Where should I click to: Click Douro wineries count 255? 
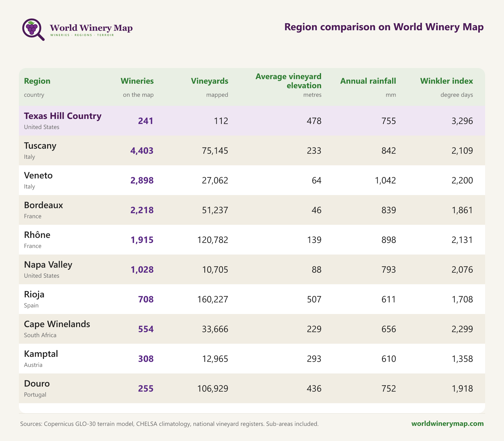click(146, 389)
